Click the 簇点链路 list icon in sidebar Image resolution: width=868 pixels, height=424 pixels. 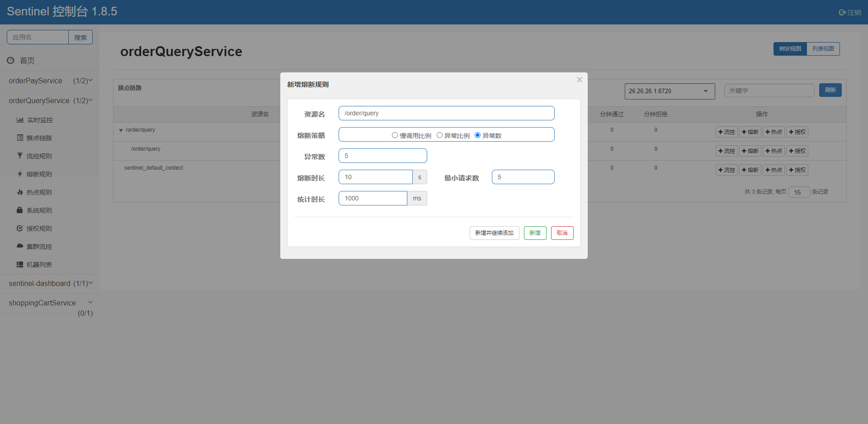(20, 138)
